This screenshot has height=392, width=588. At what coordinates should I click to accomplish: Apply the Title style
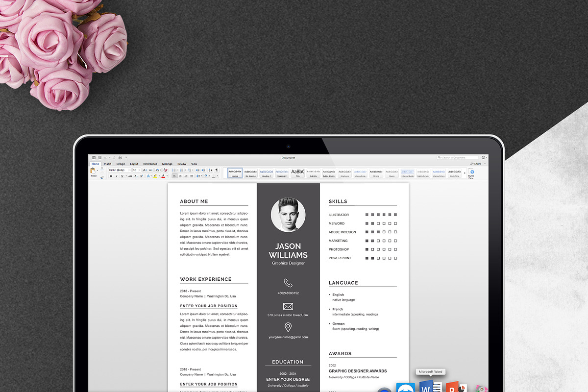click(x=297, y=173)
